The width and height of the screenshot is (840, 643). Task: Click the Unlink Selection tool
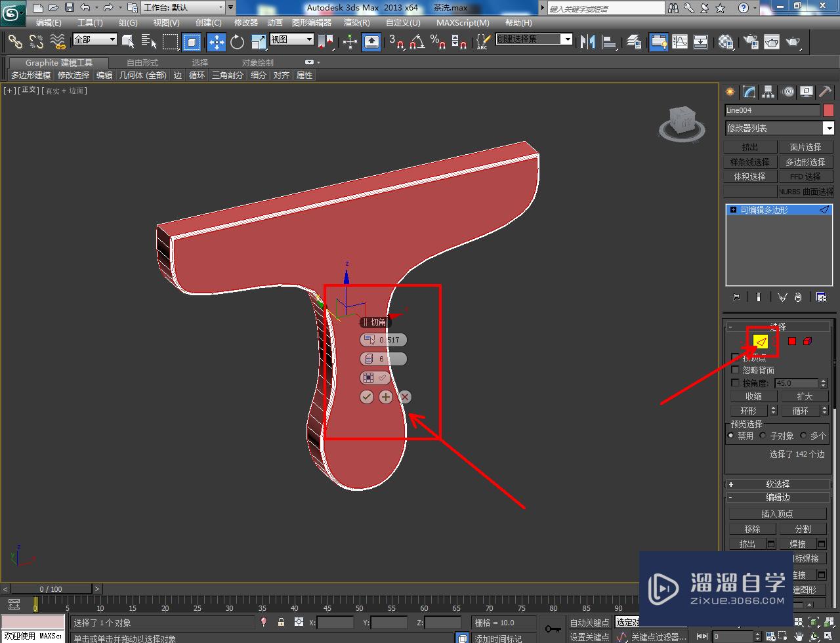coord(36,42)
